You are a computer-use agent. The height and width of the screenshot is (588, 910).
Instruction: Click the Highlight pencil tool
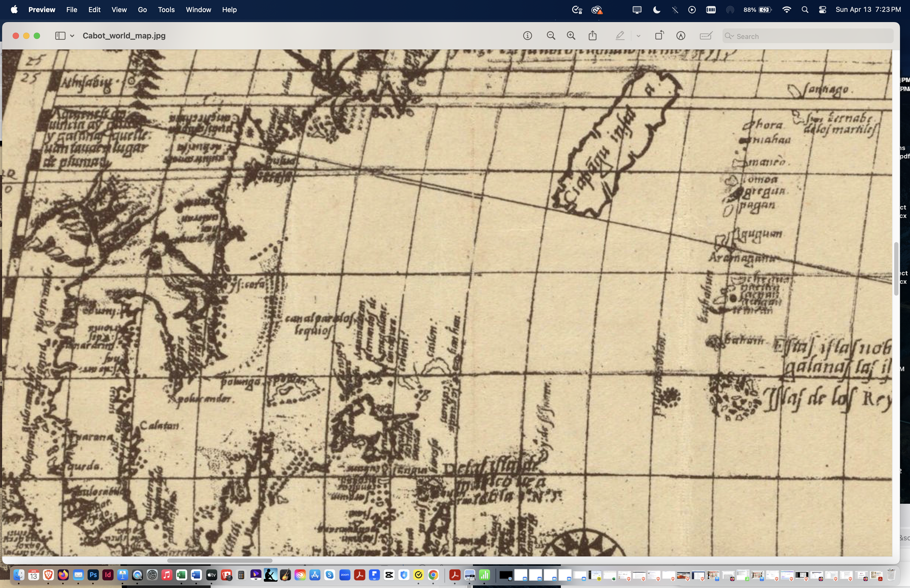(620, 36)
